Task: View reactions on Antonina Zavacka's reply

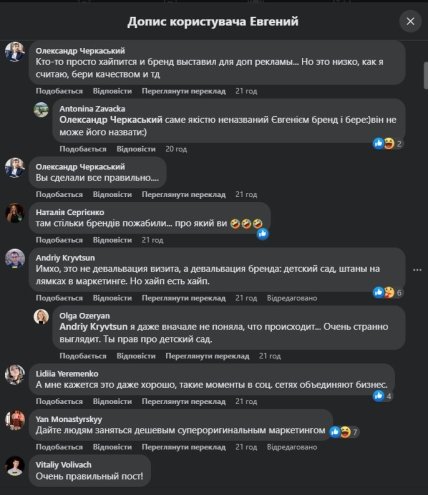Action: pyautogui.click(x=388, y=144)
